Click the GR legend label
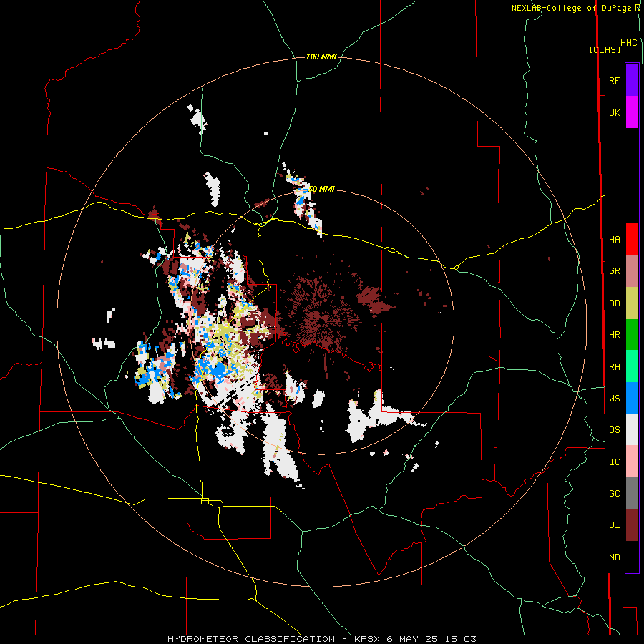This screenshot has width=644, height=644. click(x=614, y=271)
